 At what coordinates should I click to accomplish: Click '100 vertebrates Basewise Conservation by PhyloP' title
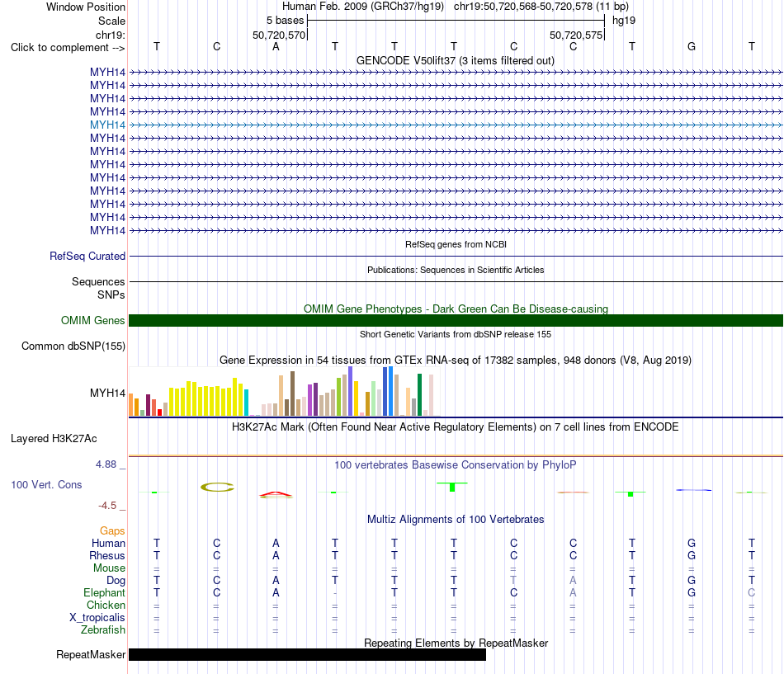456,465
